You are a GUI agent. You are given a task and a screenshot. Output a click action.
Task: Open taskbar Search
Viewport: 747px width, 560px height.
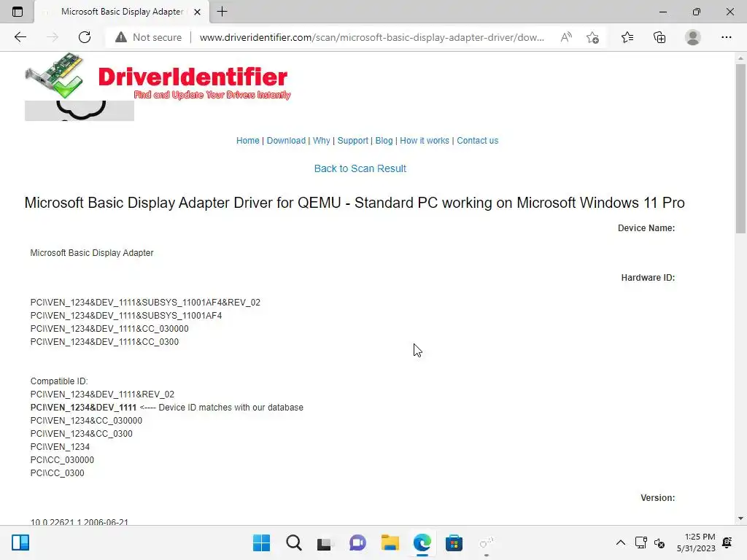click(x=293, y=542)
